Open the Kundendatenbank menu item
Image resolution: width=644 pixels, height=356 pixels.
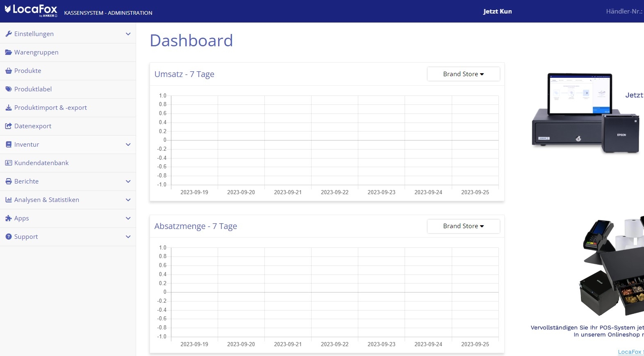(x=68, y=163)
